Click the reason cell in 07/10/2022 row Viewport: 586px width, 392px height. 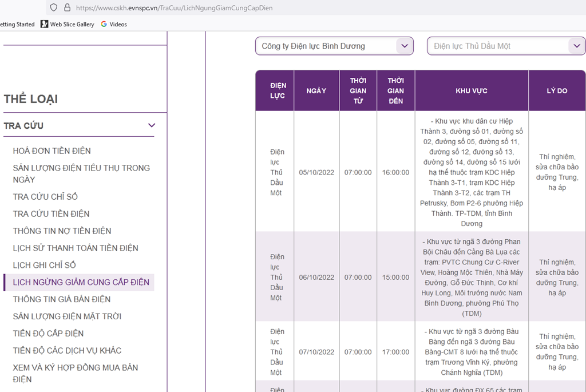coord(557,351)
